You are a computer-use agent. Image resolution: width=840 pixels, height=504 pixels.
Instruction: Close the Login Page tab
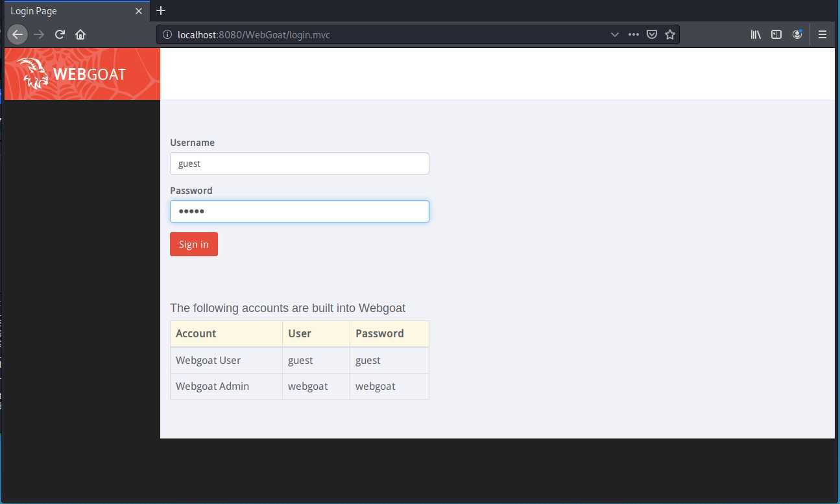(x=138, y=11)
